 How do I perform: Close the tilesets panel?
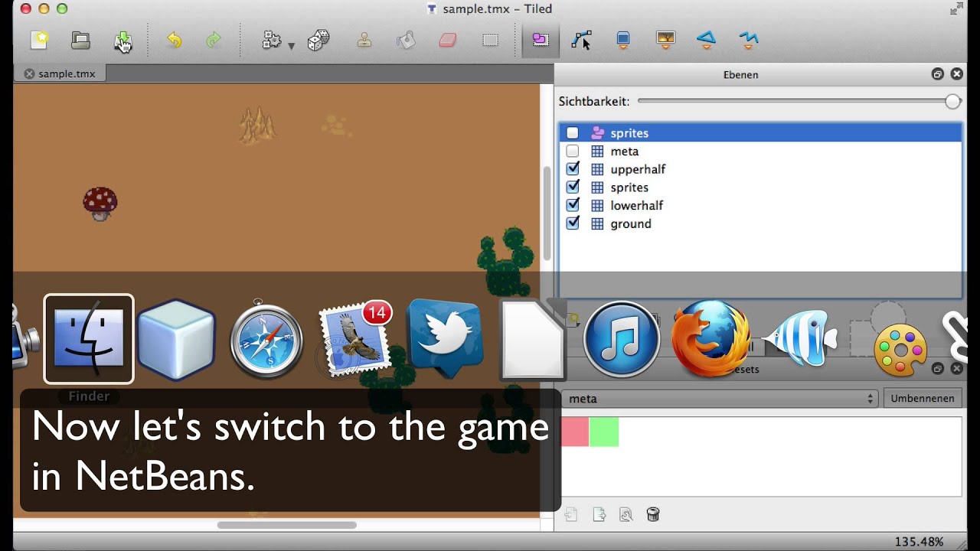click(x=956, y=369)
